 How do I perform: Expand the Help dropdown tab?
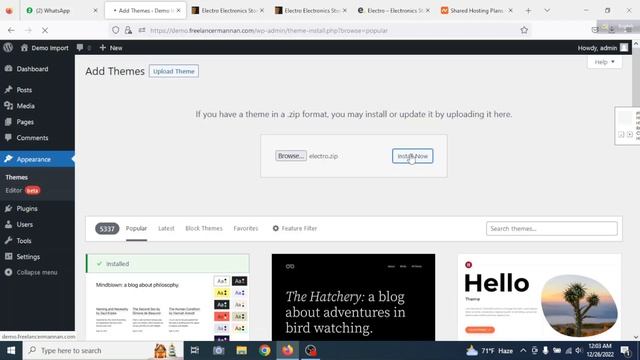point(604,62)
